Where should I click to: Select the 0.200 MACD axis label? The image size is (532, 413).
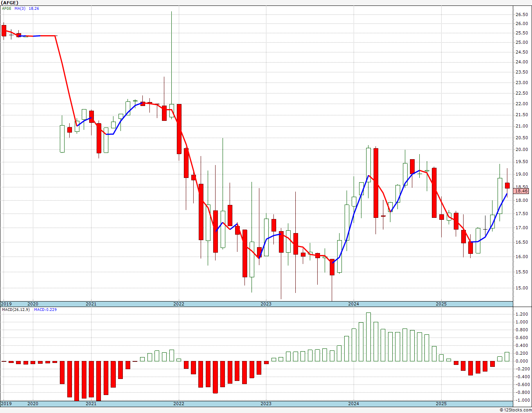(522, 353)
